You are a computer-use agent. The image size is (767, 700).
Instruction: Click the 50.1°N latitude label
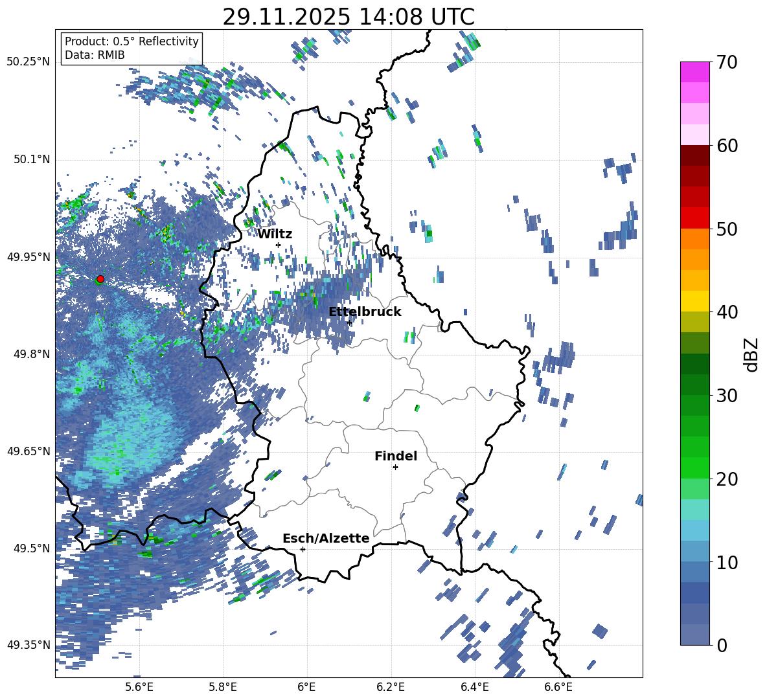coord(31,159)
